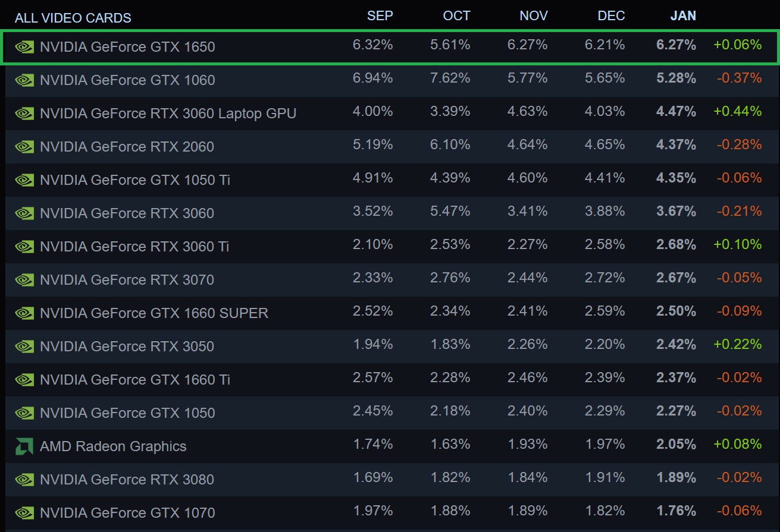
Task: Click the NVIDIA logo beside GeForce RTX 3070
Action: [24, 280]
